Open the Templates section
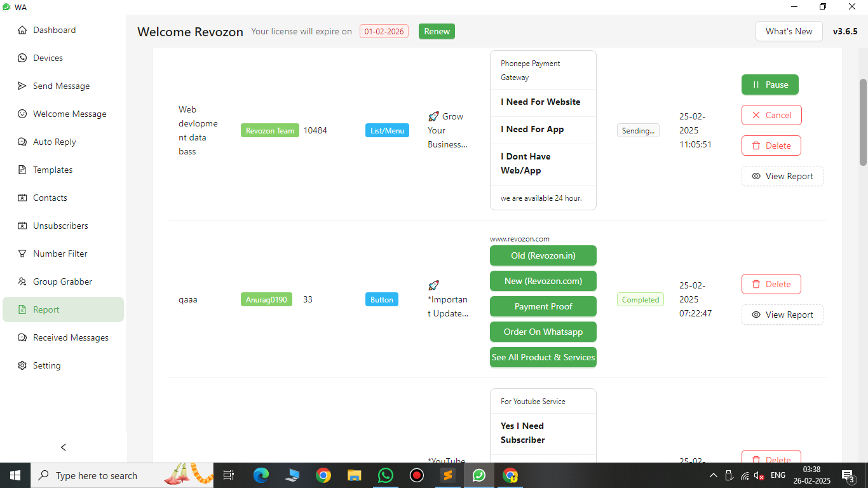 64,170
